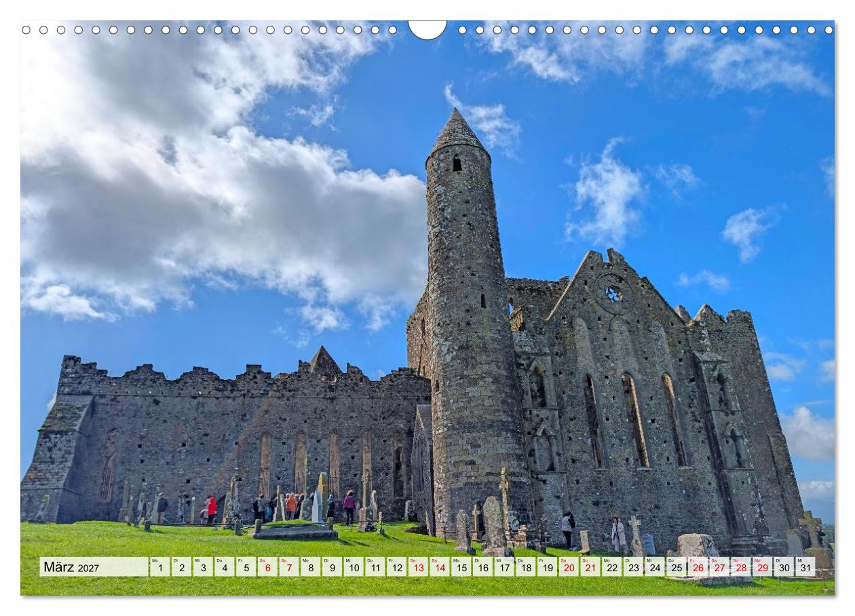Click day 17 (Mi) cell
This screenshot has width=855, height=616.
[504, 567]
